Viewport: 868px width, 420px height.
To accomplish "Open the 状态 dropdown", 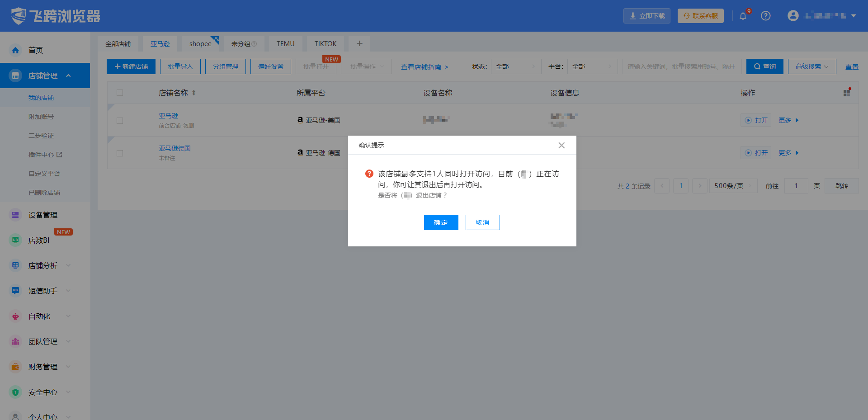I will (516, 66).
